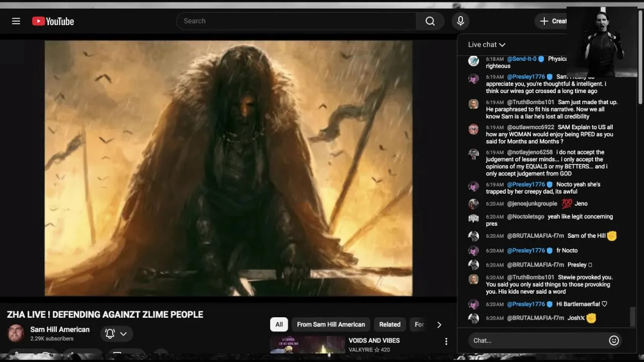This screenshot has height=362, width=644.
Task: Open the Live chat mode dropdown
Action: (x=487, y=45)
